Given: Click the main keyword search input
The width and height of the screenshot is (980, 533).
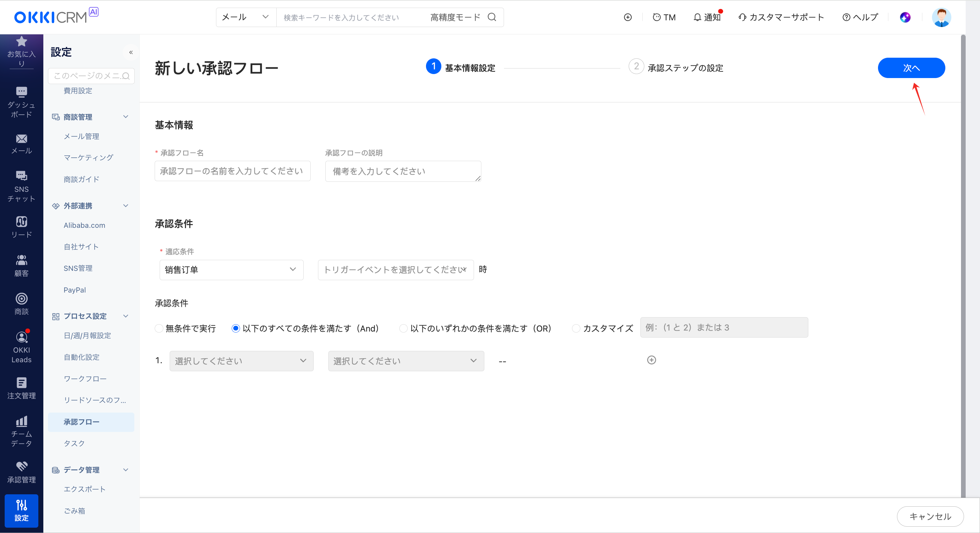Looking at the screenshot, I should coord(350,18).
